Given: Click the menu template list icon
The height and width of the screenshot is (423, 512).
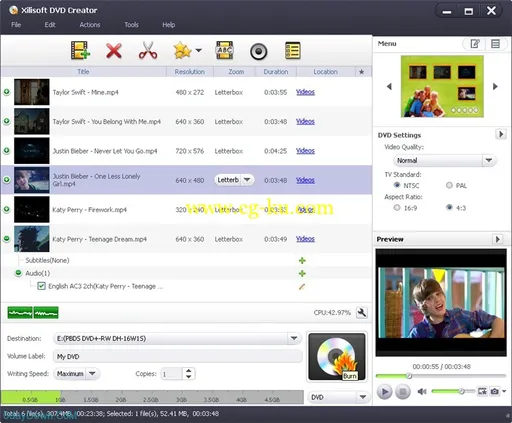Looking at the screenshot, I should point(495,44).
